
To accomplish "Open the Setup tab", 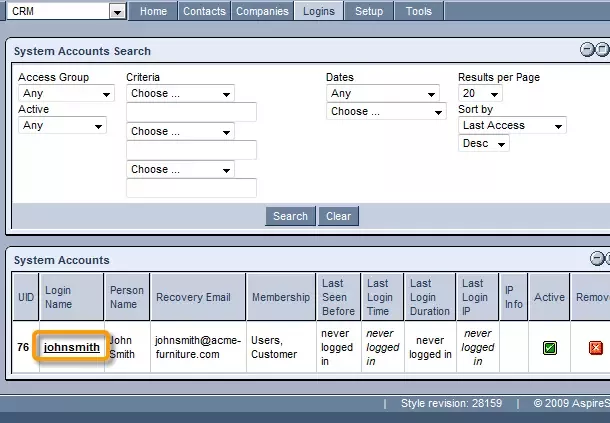I will [368, 11].
